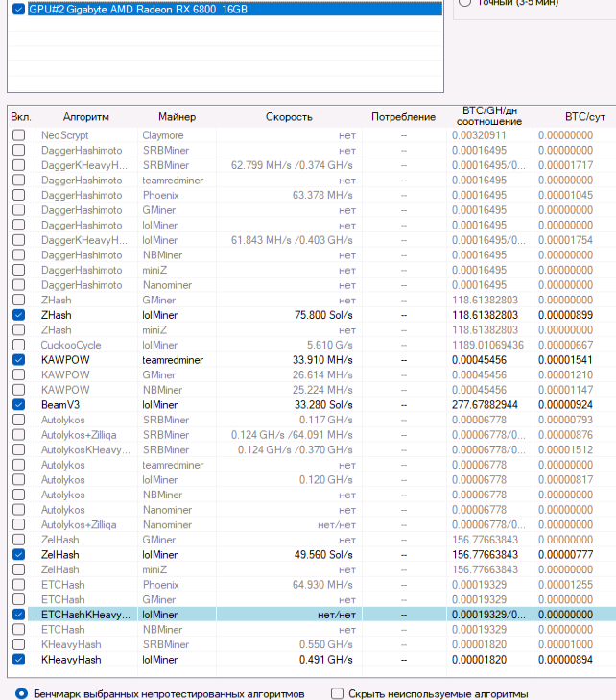Enable the ETCHash NBMiner checkbox
Screen dimensions: 616x700
(x=19, y=629)
